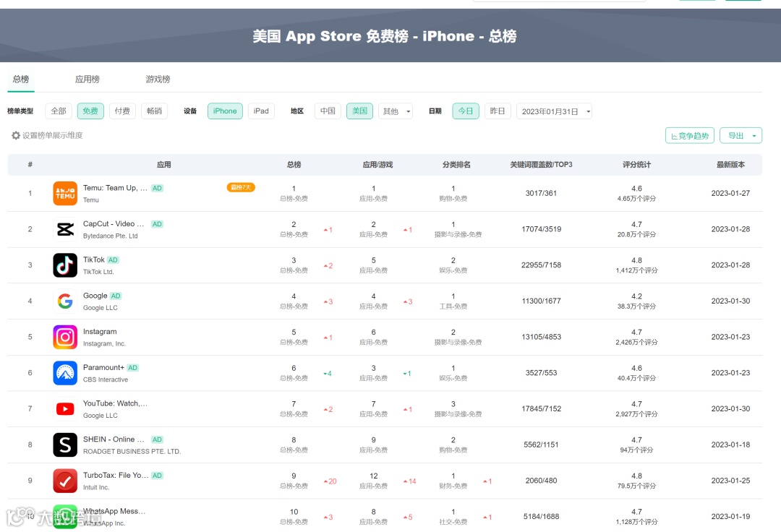Click version date 2023-01-25 for TurboTax

[x=730, y=481]
